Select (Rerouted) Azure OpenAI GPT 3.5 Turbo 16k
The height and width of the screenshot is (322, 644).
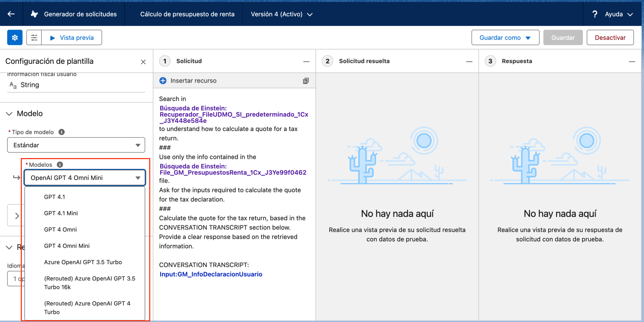tap(85, 283)
